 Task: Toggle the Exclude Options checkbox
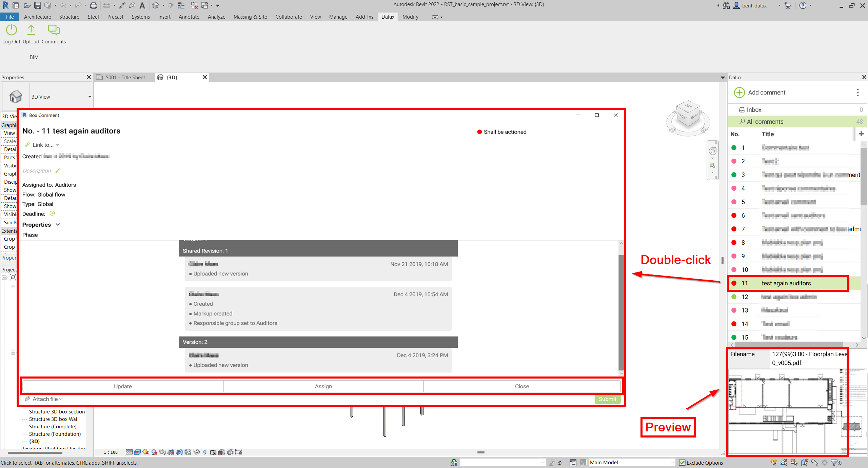(682, 463)
